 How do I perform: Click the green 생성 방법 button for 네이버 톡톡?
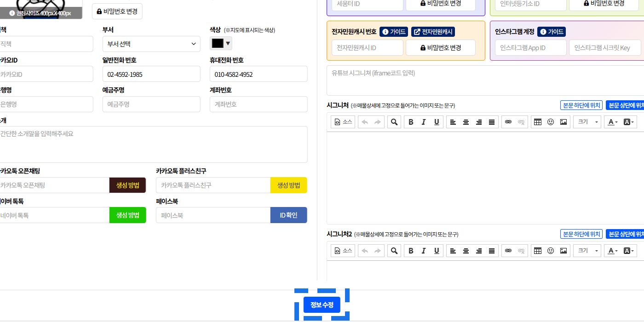pos(127,215)
